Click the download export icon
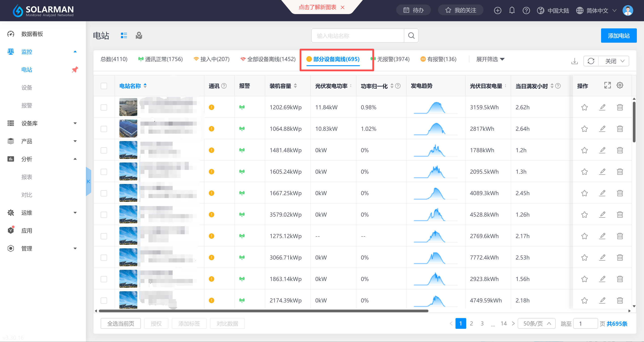 [574, 61]
